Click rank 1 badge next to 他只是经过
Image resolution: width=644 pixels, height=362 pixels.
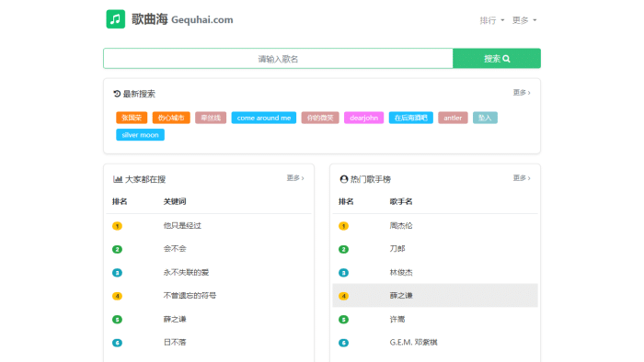click(x=117, y=226)
